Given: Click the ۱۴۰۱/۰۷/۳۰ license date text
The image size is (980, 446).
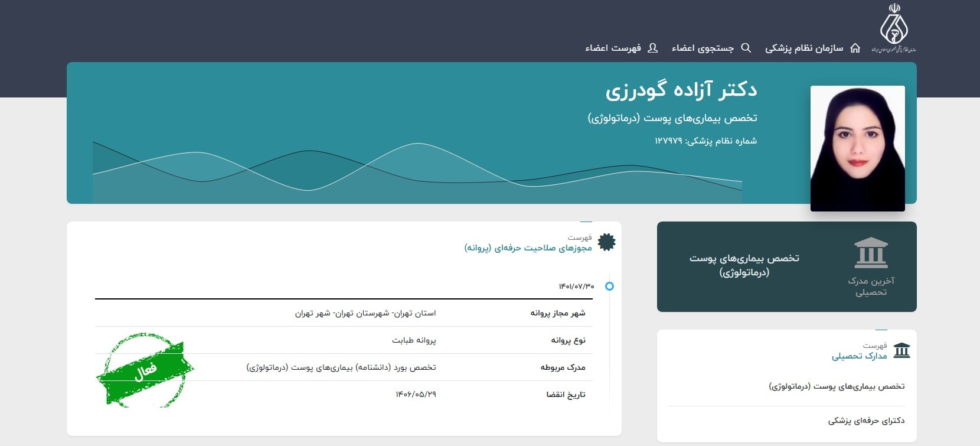Looking at the screenshot, I should point(576,287).
